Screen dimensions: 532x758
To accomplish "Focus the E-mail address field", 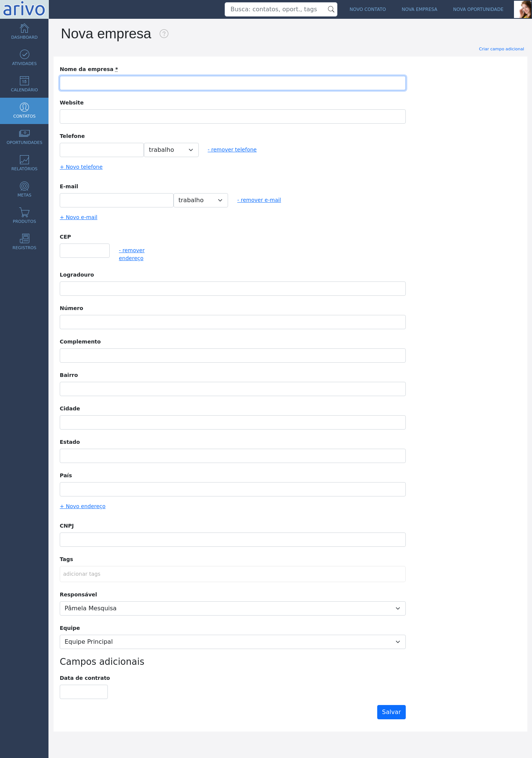I will 116,200.
